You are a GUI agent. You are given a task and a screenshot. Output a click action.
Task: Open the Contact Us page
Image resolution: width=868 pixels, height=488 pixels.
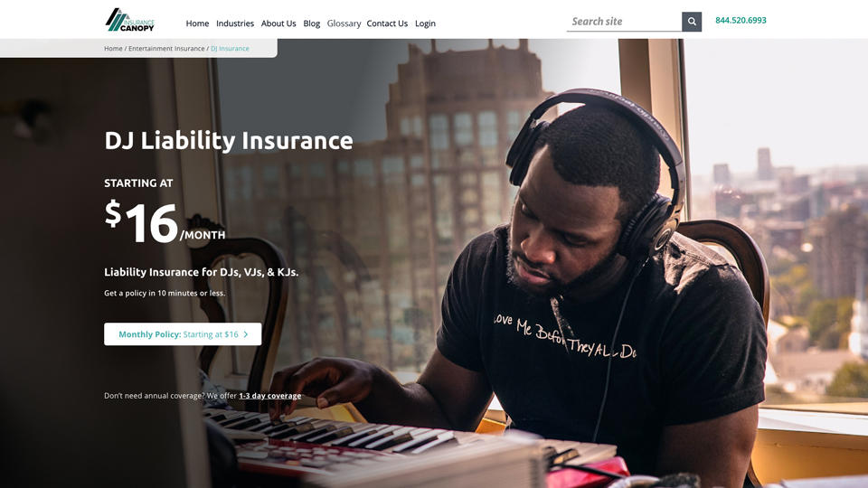pyautogui.click(x=387, y=23)
